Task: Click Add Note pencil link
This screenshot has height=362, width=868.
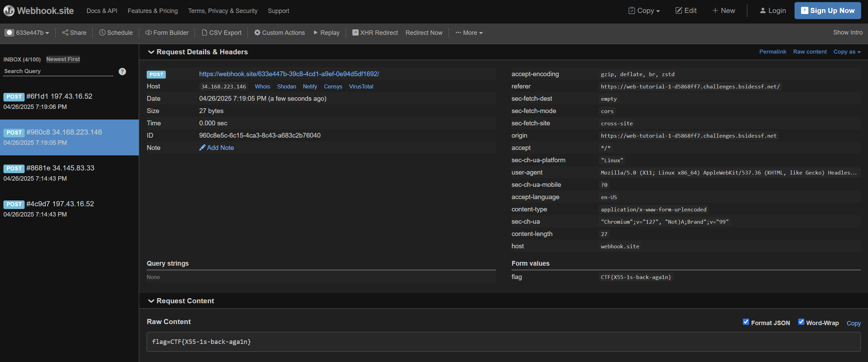Action: [216, 148]
